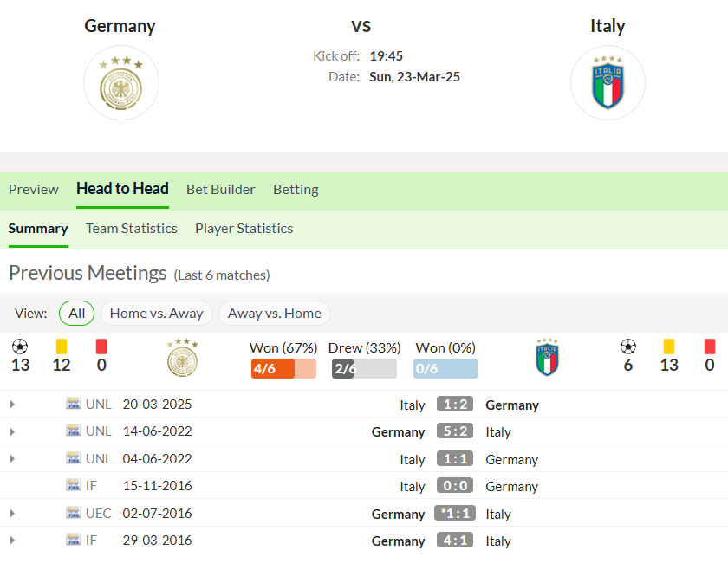This screenshot has width=728, height=570.
Task: Select the All view filter
Action: 76,314
